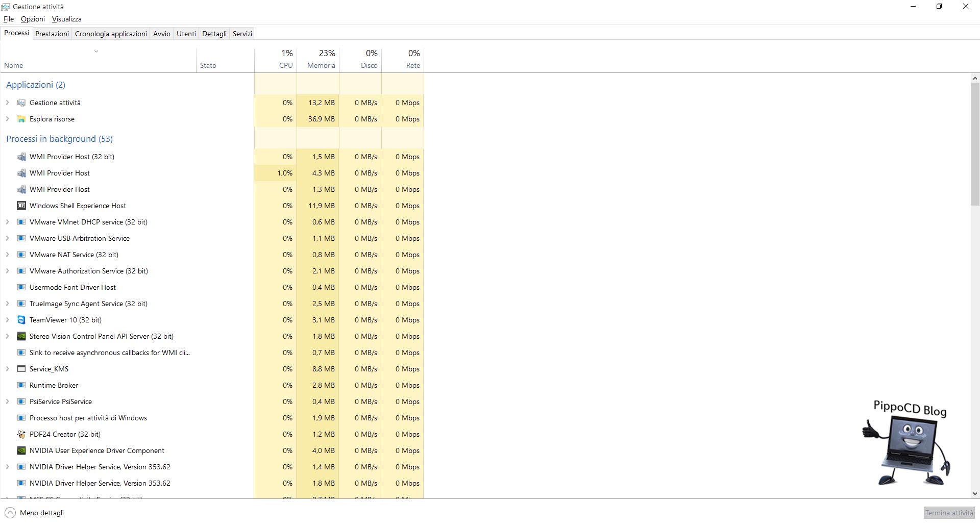
Task: Expand VMware VMnet DHCP service row
Action: [x=7, y=222]
